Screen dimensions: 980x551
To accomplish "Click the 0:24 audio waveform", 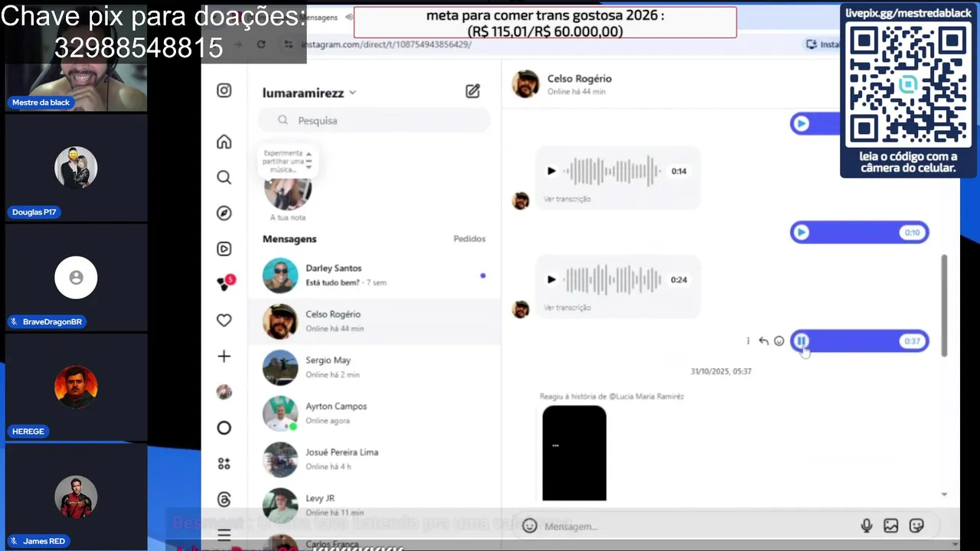I will pyautogui.click(x=612, y=280).
